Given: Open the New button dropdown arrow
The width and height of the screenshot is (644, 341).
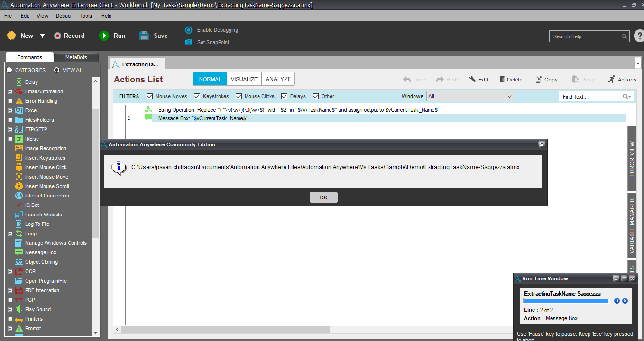Looking at the screenshot, I should (42, 36).
